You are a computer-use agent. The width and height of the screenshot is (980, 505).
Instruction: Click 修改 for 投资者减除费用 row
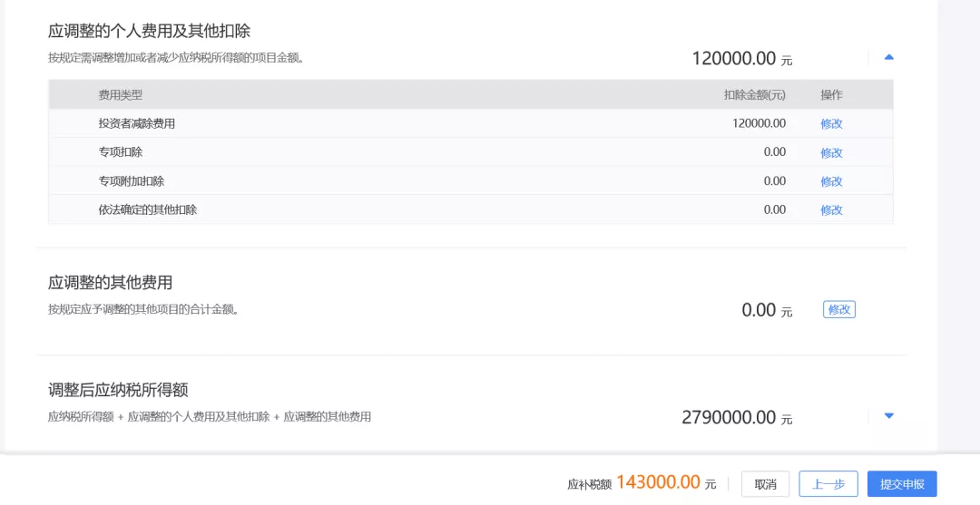[x=831, y=124]
